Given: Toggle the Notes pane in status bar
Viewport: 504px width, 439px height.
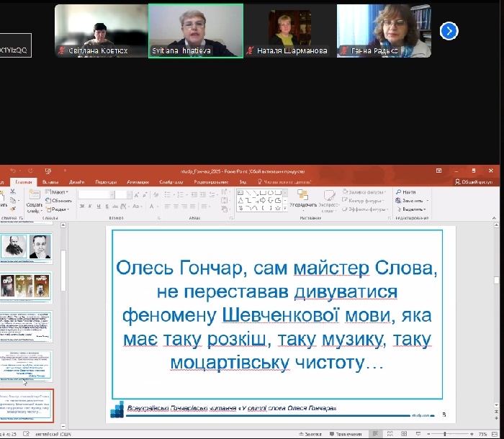Looking at the screenshot, I should click(x=312, y=434).
